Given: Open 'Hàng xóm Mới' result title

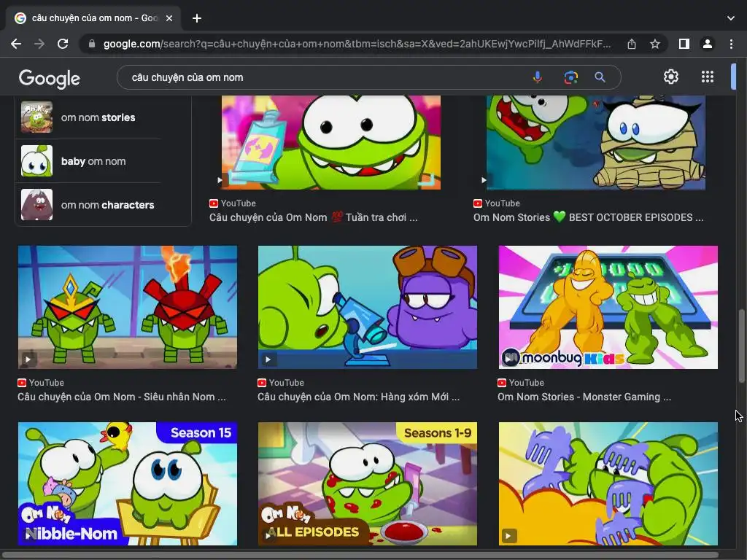Looking at the screenshot, I should click(359, 397).
